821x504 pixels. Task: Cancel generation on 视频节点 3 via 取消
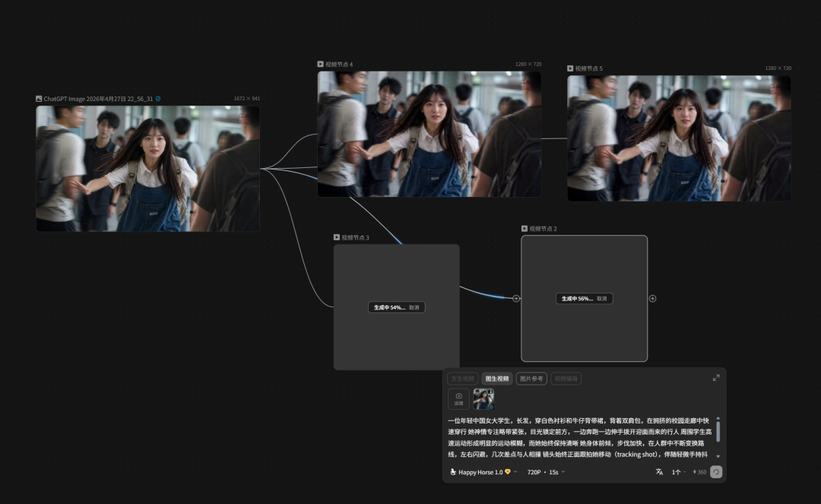[414, 308]
